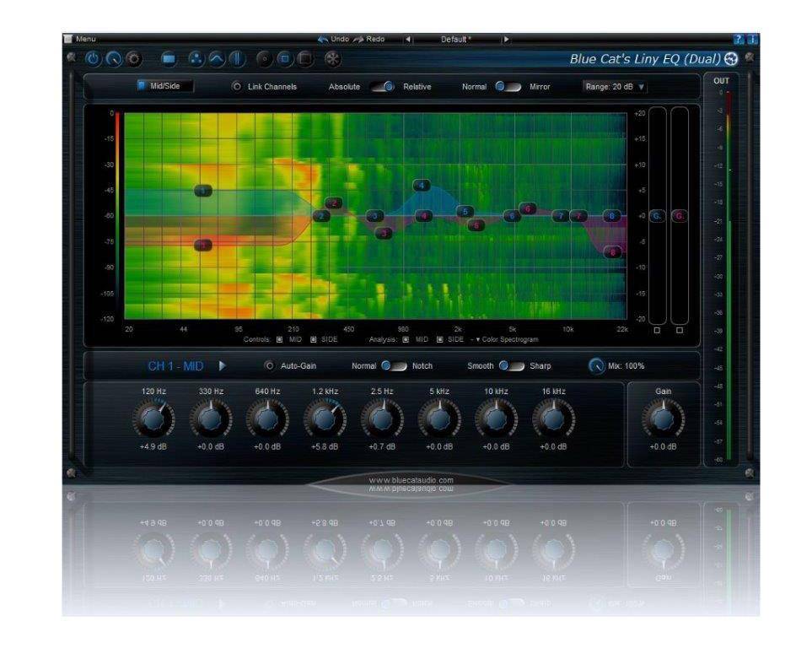Image resolution: width=812 pixels, height=648 pixels.
Task: Click the 120 Hz band knob
Action: pos(153,418)
